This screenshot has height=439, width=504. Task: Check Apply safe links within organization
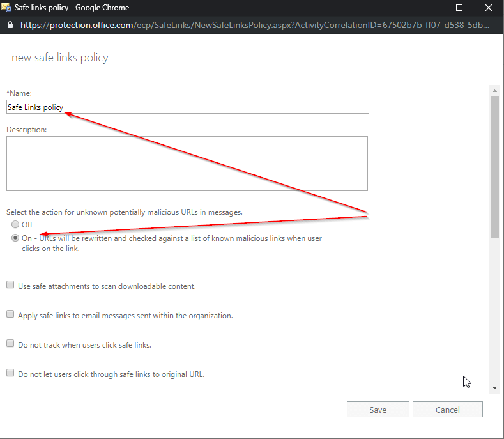(10, 314)
